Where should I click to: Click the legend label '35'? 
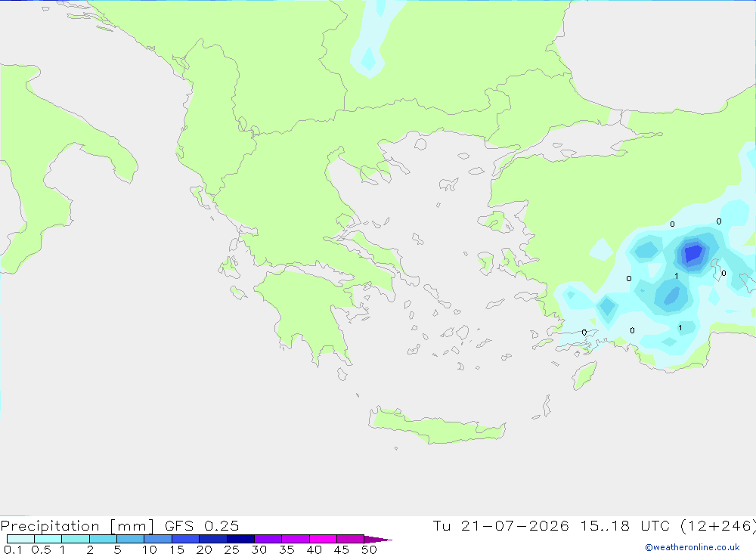(x=287, y=549)
